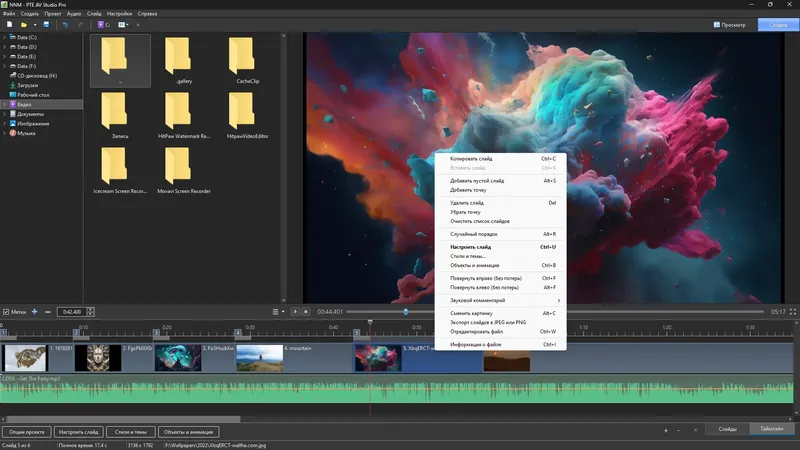Open the dropdown arrow beside open folder icon
The image size is (800, 450).
click(x=34, y=24)
